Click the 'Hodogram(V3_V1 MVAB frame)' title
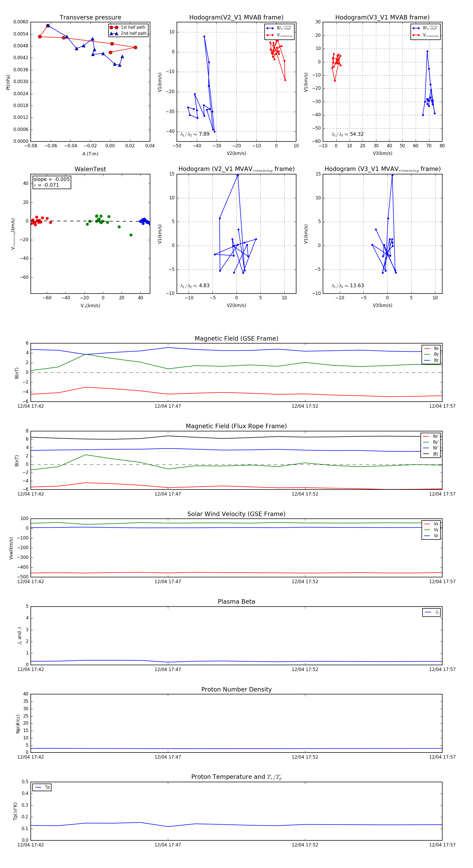 pos(382,18)
